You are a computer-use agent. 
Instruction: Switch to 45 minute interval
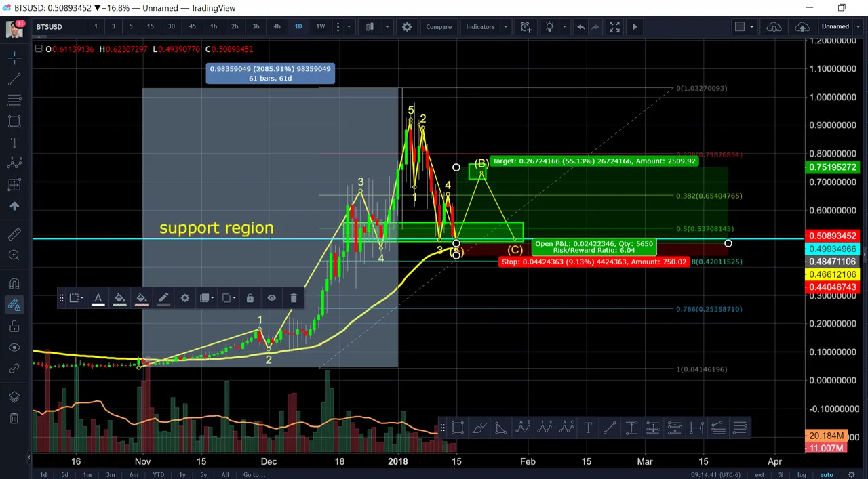[x=193, y=27]
